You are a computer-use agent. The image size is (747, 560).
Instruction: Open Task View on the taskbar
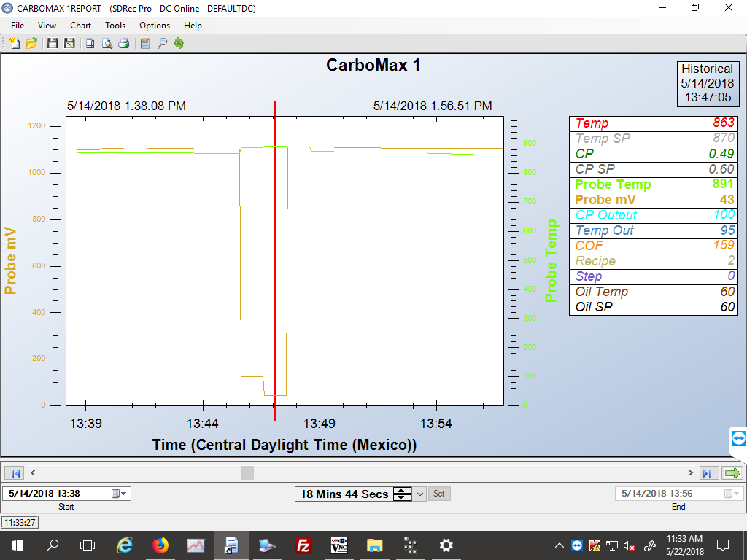(88, 545)
